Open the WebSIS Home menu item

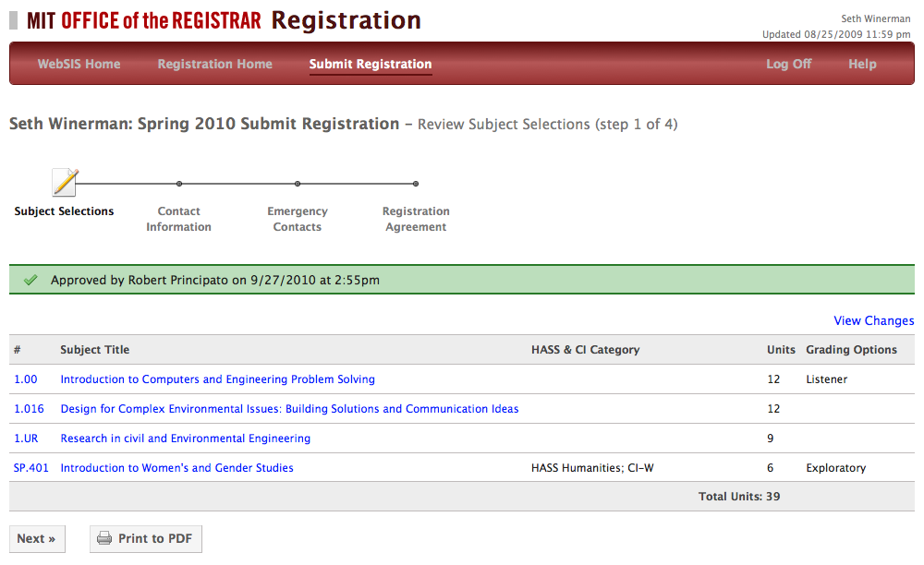point(79,64)
